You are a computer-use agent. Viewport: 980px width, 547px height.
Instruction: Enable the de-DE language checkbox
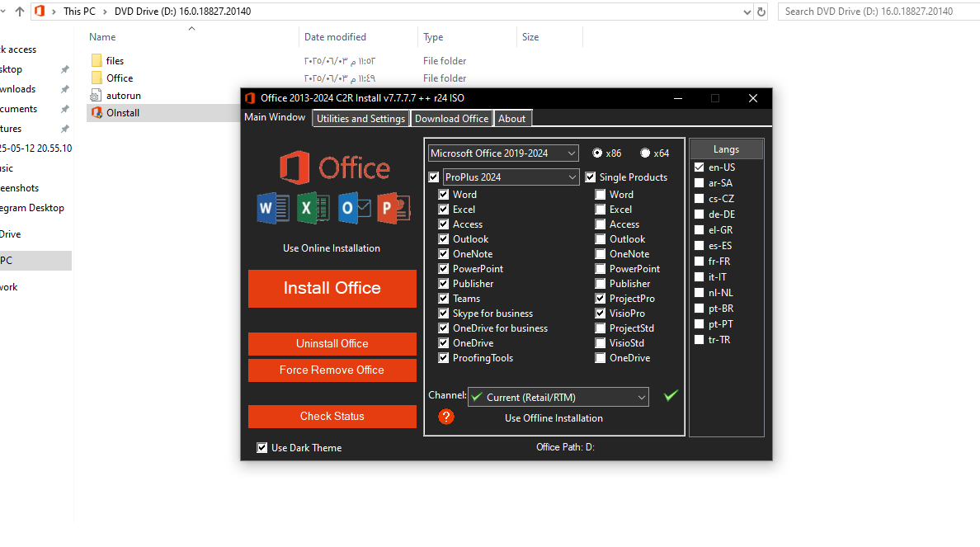(700, 215)
